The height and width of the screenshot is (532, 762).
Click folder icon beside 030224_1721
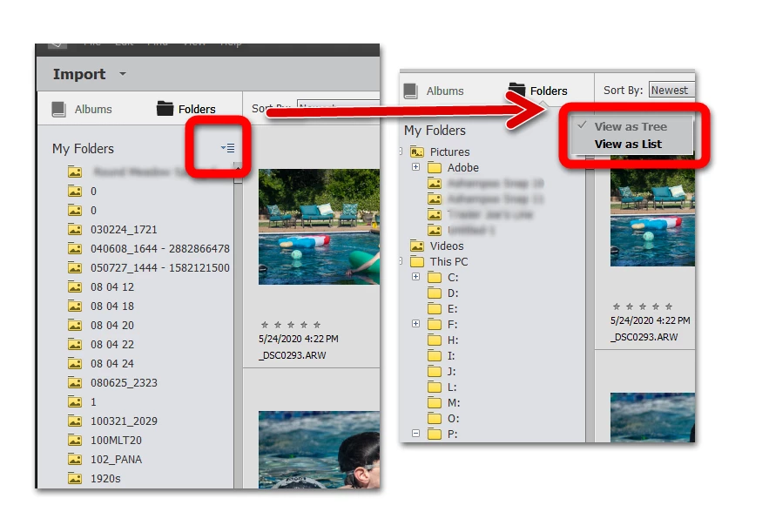[x=75, y=229]
